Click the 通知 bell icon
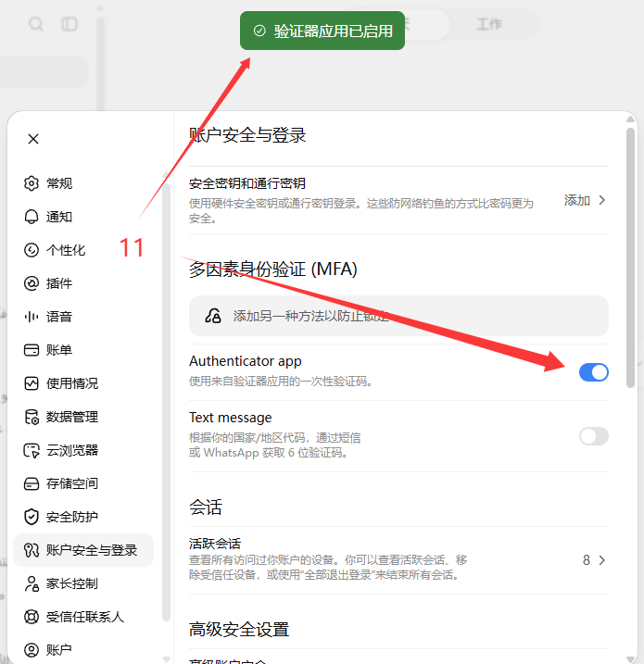The height and width of the screenshot is (664, 644). 32,217
